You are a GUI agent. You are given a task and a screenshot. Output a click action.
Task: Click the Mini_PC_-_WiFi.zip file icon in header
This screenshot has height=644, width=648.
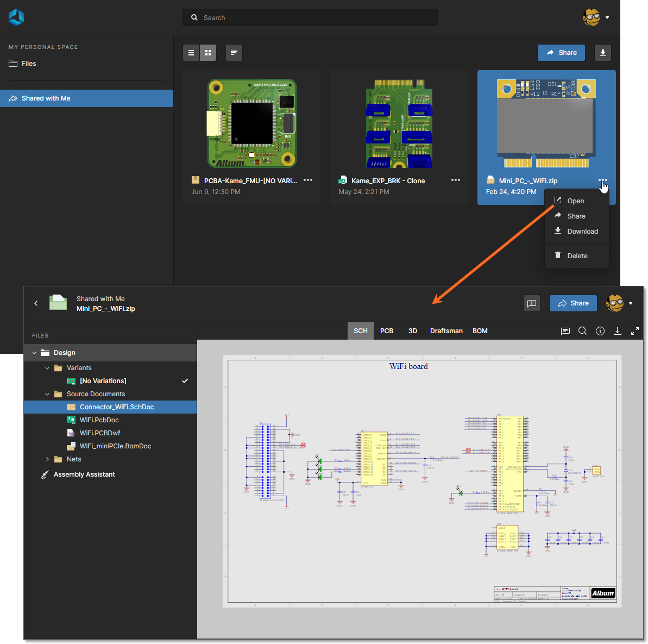[x=58, y=302]
